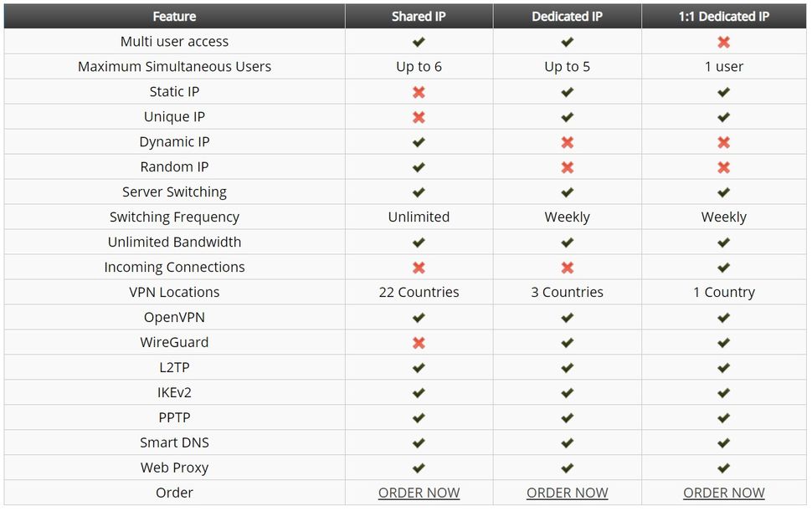Click Dedicated IP Random IP red cross
This screenshot has width=812, height=511.
click(568, 167)
